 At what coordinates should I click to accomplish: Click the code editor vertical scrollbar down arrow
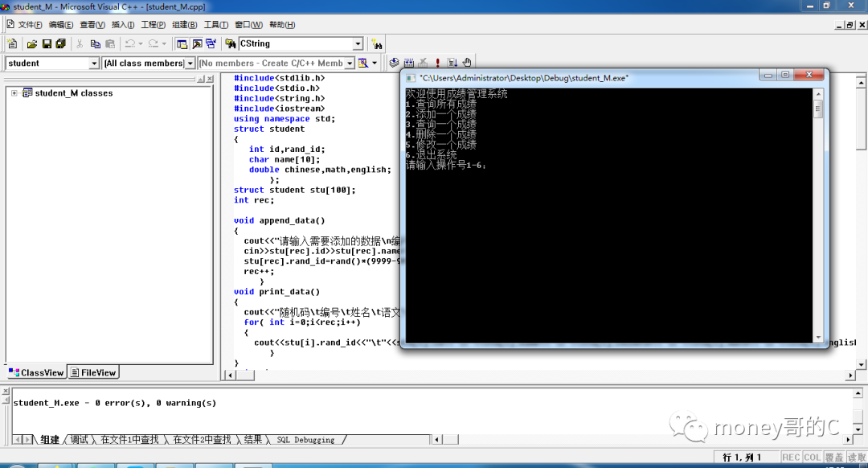click(x=861, y=364)
